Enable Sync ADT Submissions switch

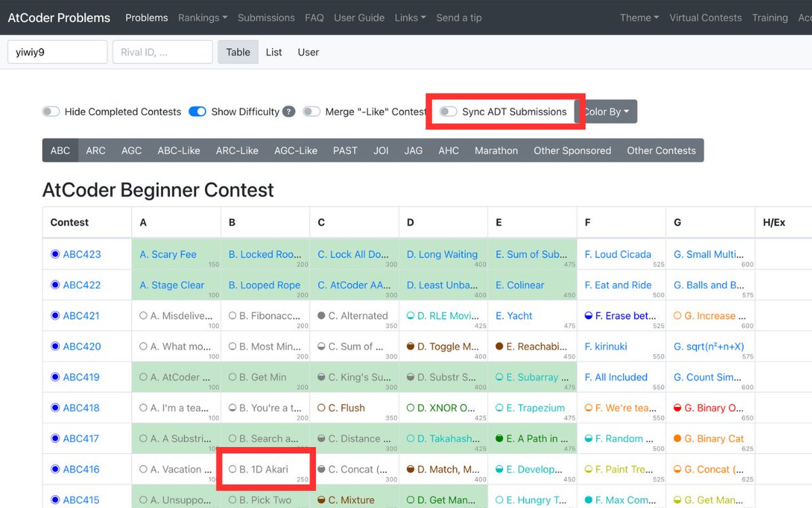tap(448, 112)
